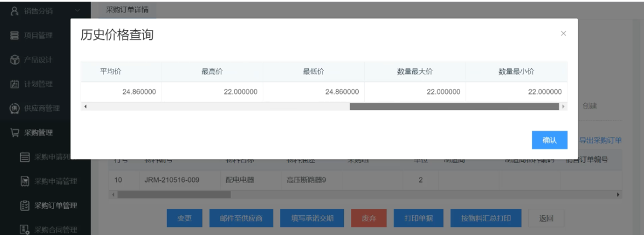Click the 采购合同管理 icon
This screenshot has height=235, width=644.
tap(25, 230)
